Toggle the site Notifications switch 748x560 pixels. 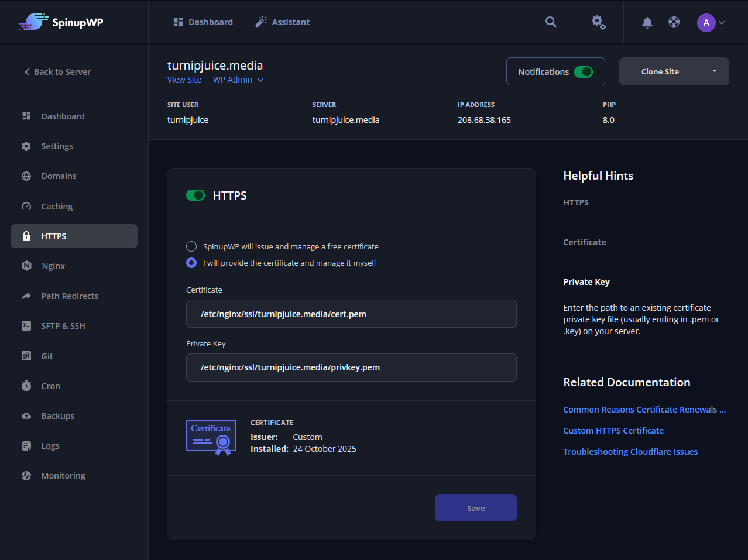tap(583, 72)
